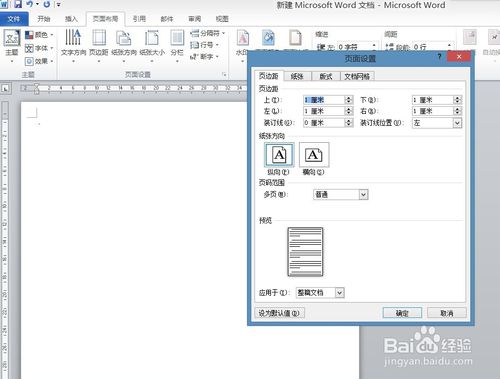
Task: Select Portrait (纵向) paper orientation
Action: click(x=279, y=155)
